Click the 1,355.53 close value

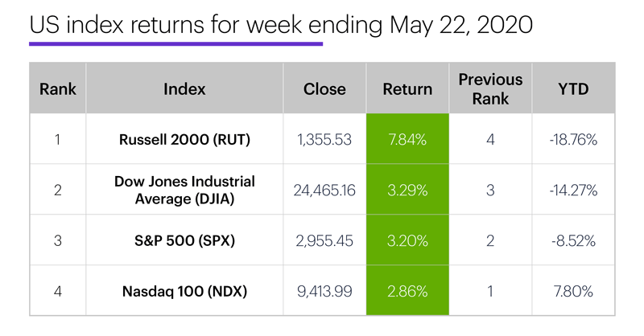(325, 139)
